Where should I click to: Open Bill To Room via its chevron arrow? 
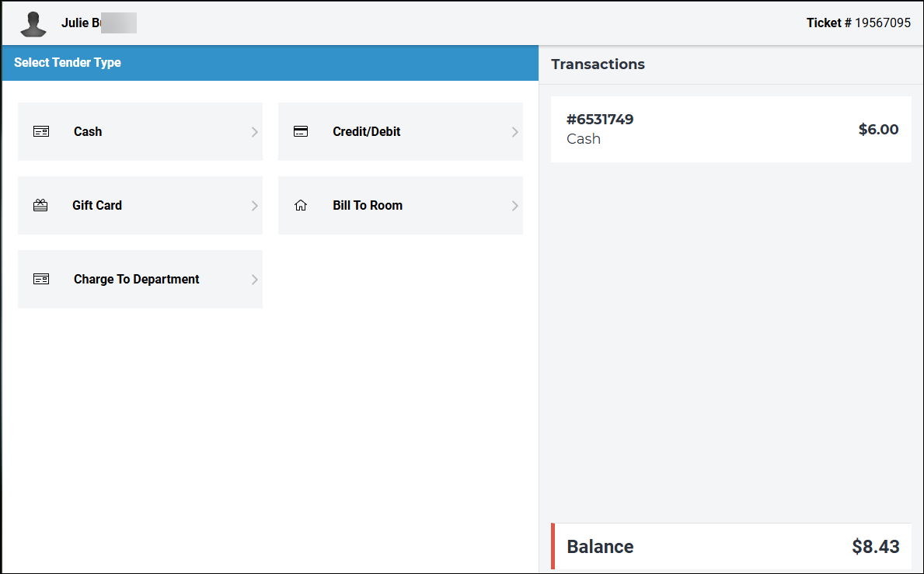click(x=515, y=206)
